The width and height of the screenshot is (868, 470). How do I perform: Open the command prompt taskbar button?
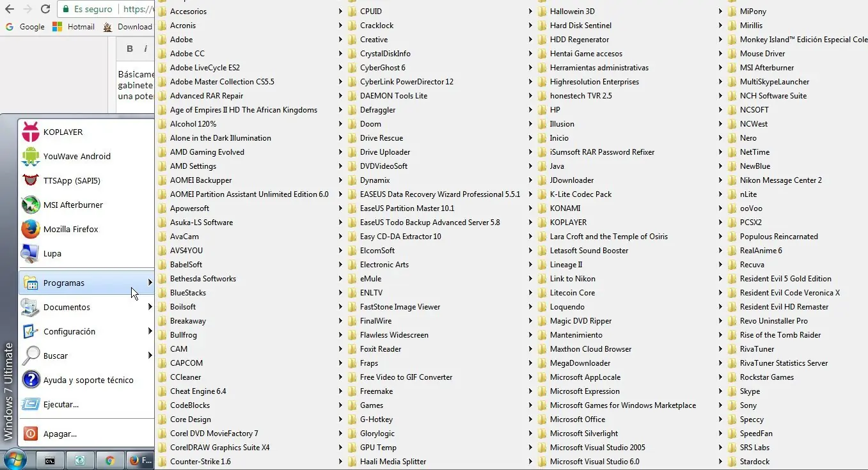pos(50,460)
